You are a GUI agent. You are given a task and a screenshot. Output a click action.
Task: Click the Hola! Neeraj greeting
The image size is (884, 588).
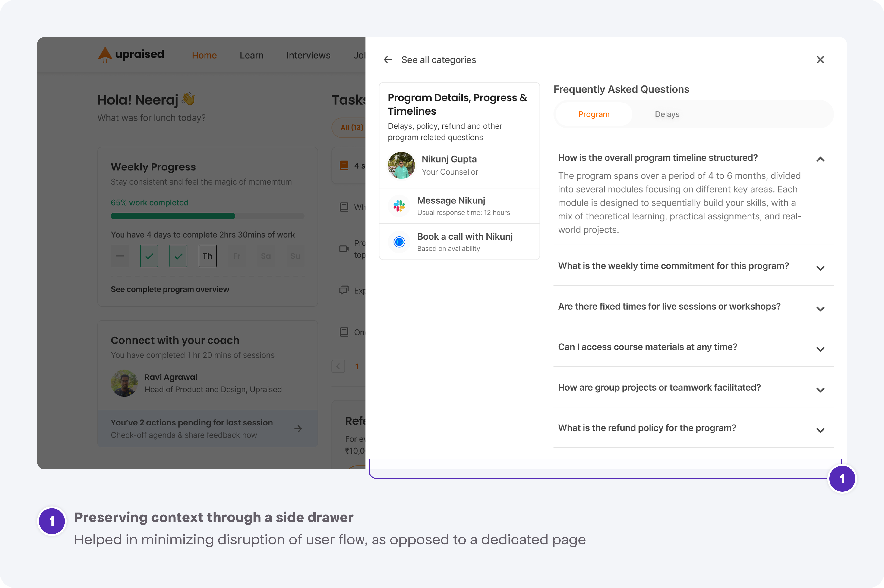[146, 100]
